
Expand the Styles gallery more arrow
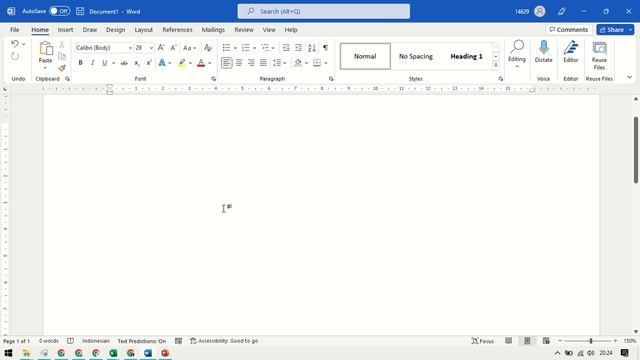(496, 65)
